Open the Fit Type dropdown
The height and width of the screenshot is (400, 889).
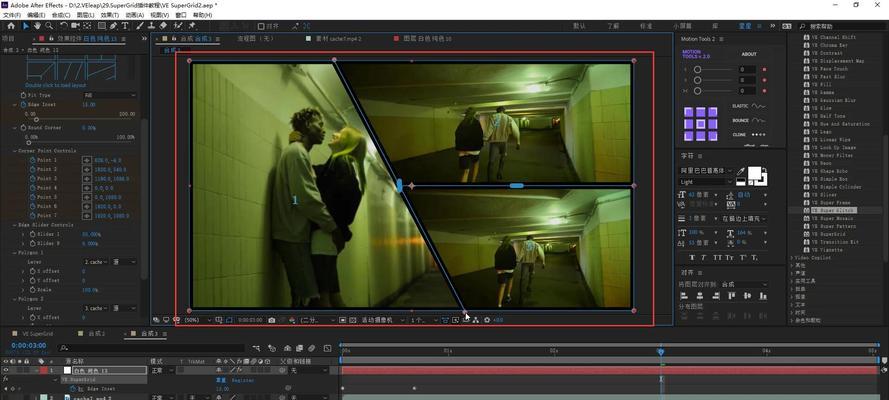109,95
